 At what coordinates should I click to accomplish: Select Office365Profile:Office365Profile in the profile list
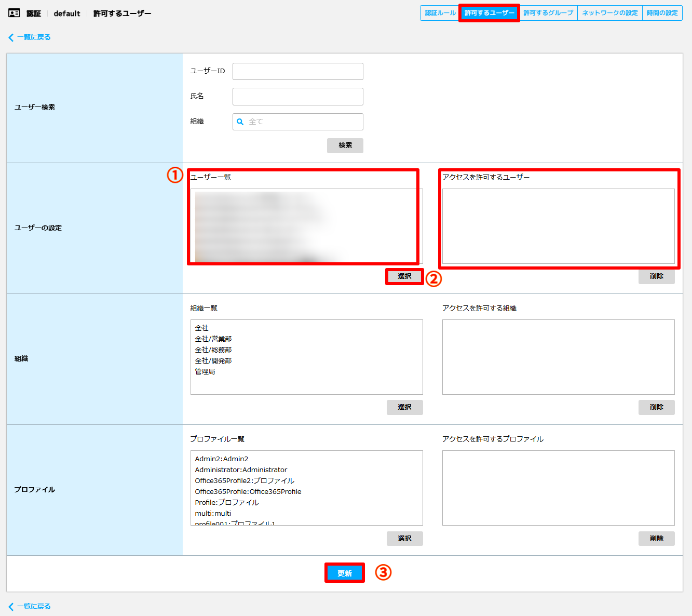tap(248, 492)
